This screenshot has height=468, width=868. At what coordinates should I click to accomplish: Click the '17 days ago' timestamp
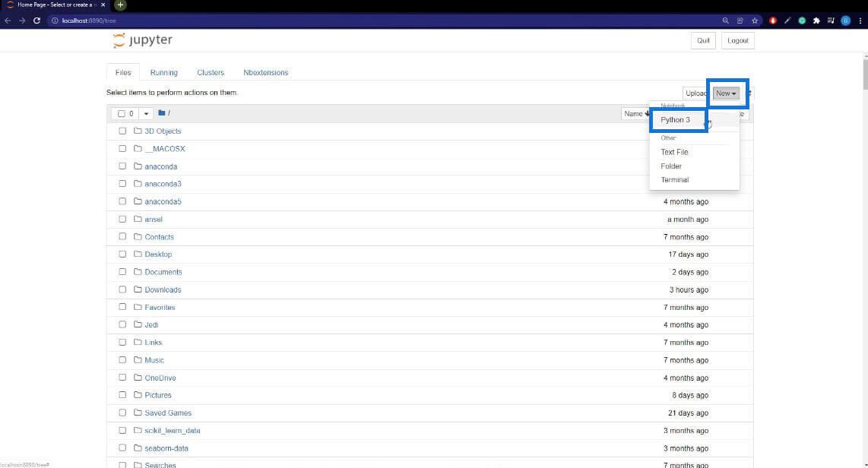[688, 254]
